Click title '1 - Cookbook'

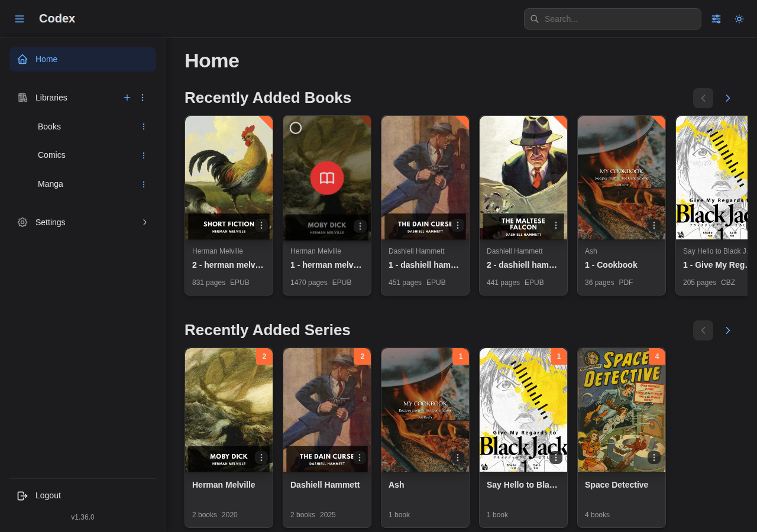point(611,265)
